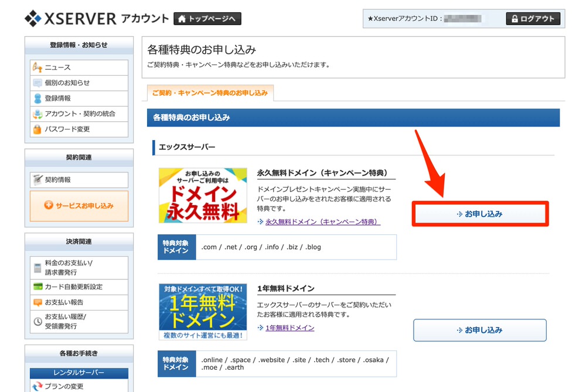
Task: Click the ニュース icon in sidebar
Action: pyautogui.click(x=38, y=67)
